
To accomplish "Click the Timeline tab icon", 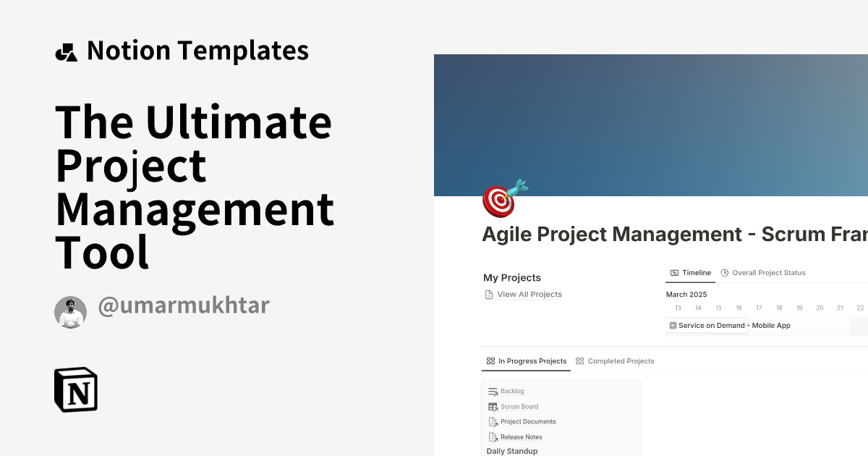I will 676,273.
